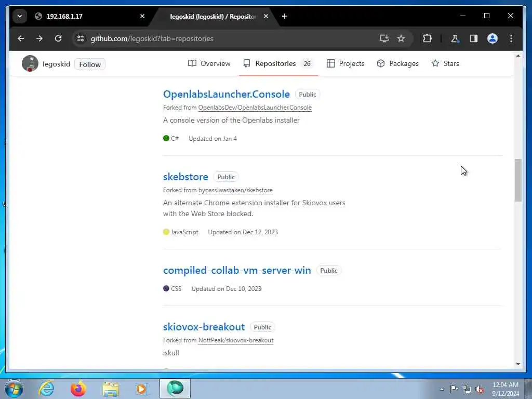The width and height of the screenshot is (532, 399).
Task: Open the Extensions puzzle icon
Action: click(x=427, y=38)
